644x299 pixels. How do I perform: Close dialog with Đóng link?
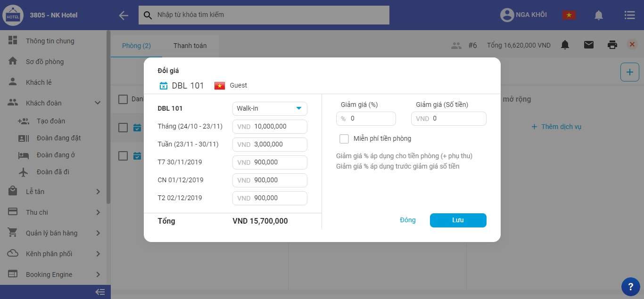pos(408,220)
